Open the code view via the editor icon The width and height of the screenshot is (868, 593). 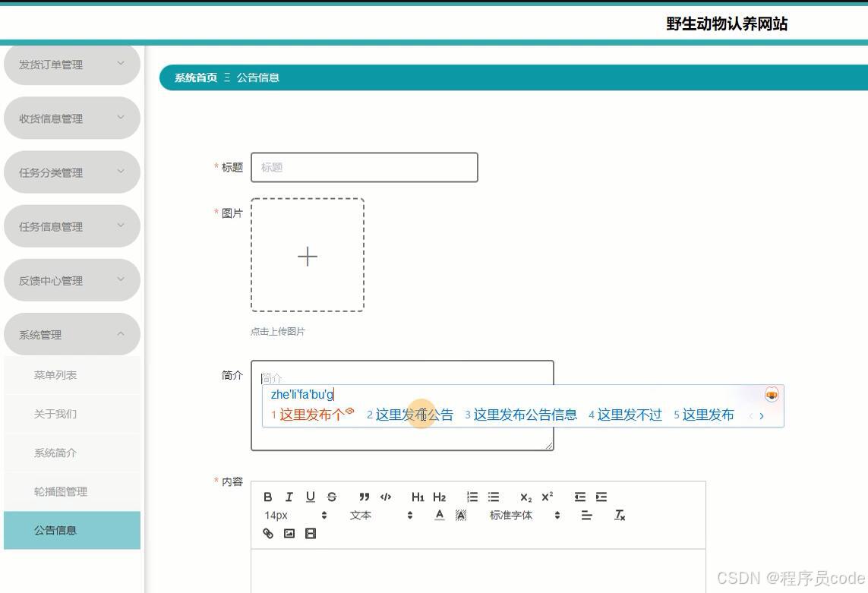(386, 497)
